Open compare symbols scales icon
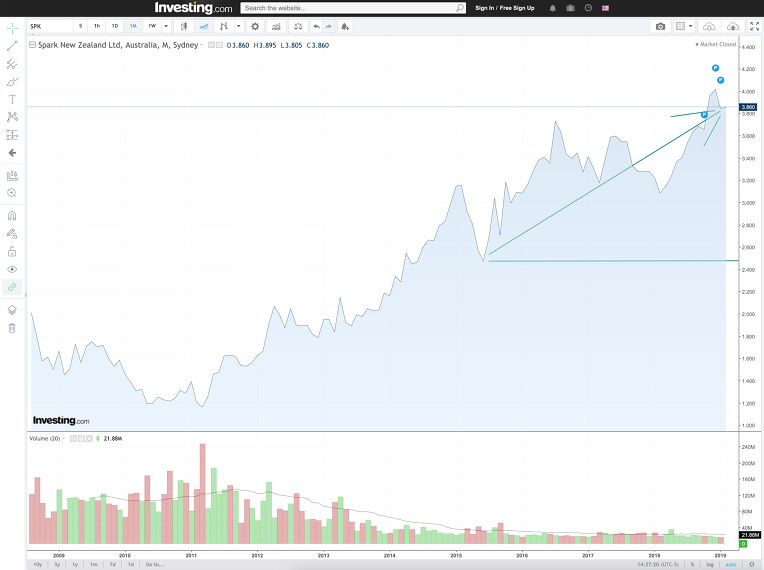The image size is (764, 570). (298, 26)
